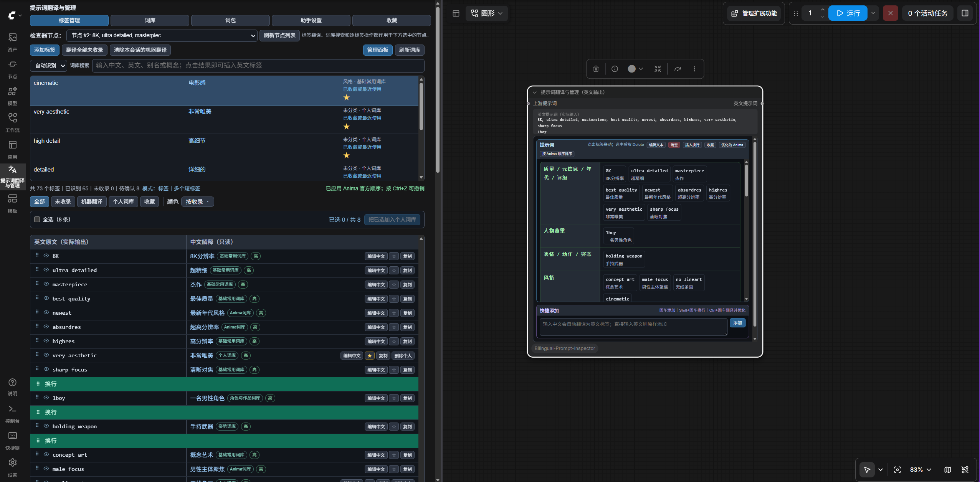Open the 节点 nodes sidebar panel

click(x=12, y=69)
